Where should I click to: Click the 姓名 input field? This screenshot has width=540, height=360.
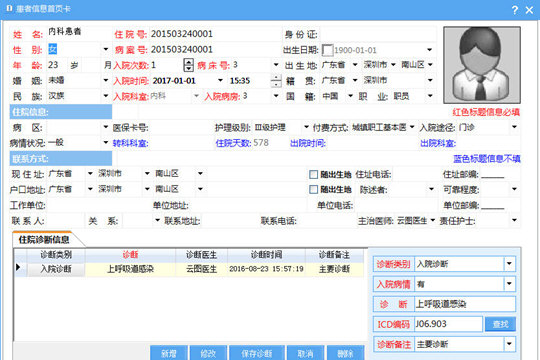(x=79, y=33)
